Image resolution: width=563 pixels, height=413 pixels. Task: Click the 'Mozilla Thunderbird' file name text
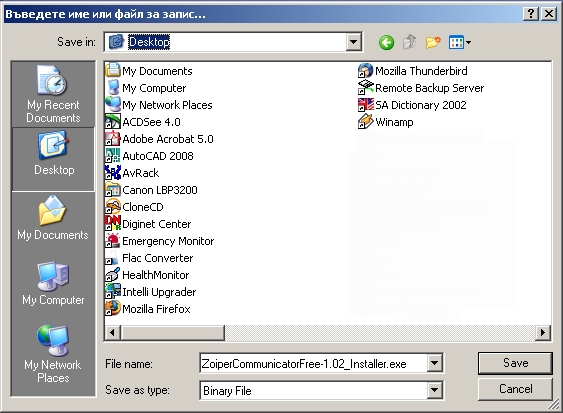pyautogui.click(x=421, y=71)
